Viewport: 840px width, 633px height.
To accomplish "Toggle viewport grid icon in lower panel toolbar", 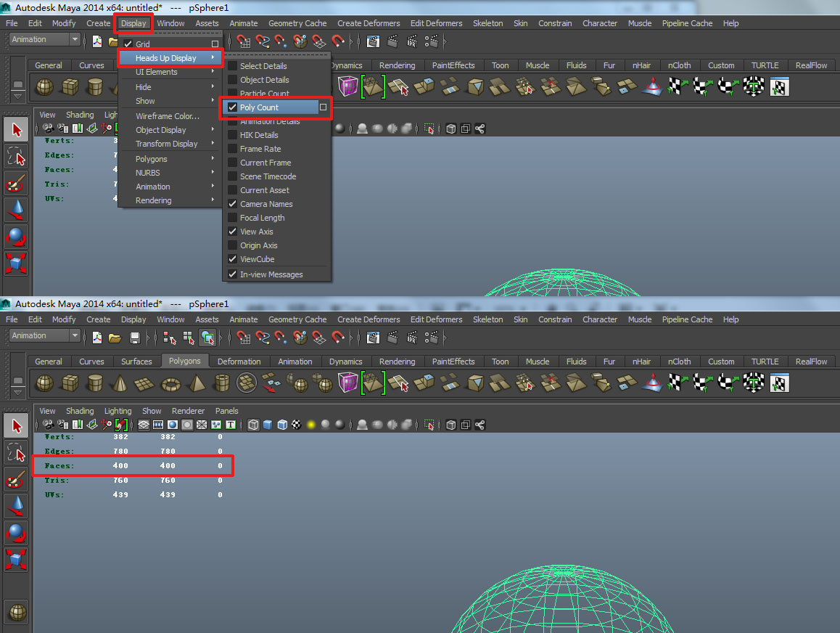I will (x=144, y=425).
